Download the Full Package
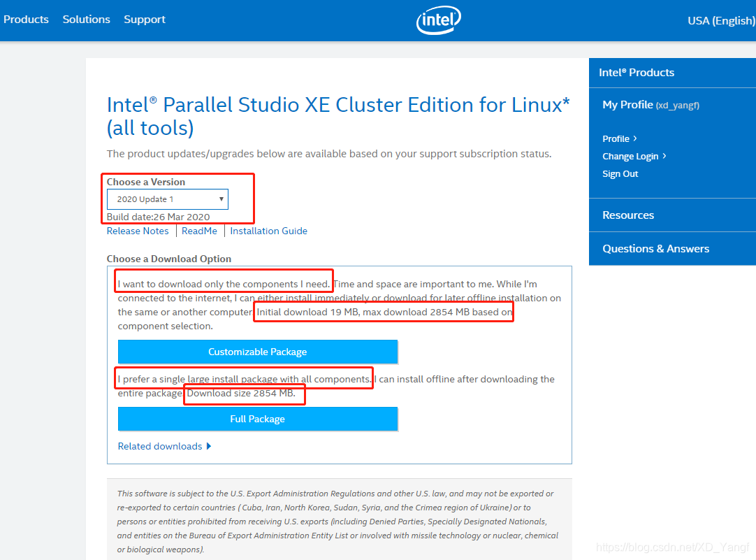This screenshot has width=756, height=560. [258, 419]
